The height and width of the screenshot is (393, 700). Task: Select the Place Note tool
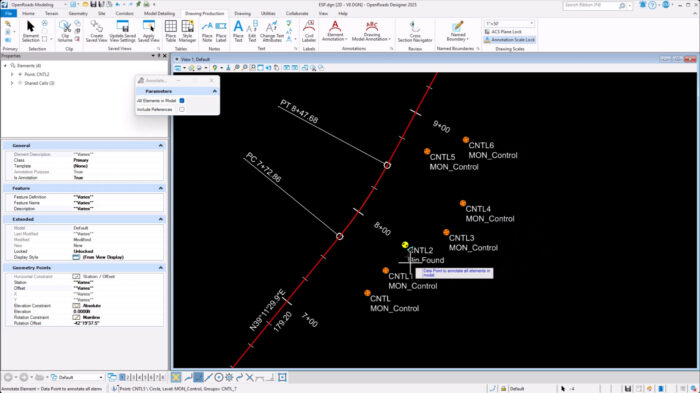click(207, 31)
